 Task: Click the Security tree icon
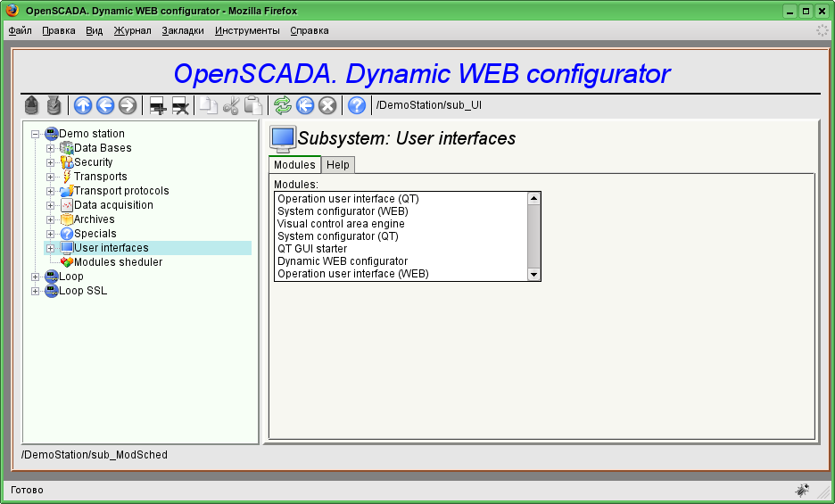click(67, 162)
